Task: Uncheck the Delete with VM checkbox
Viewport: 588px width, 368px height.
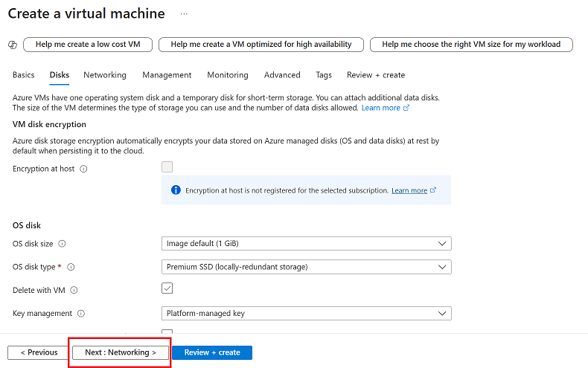Action: (x=167, y=288)
